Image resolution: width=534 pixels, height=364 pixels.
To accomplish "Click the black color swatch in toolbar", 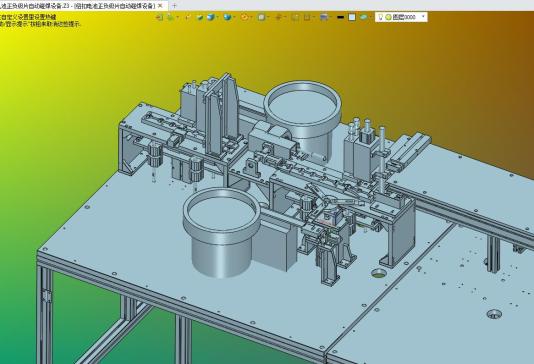I will pos(340,17).
